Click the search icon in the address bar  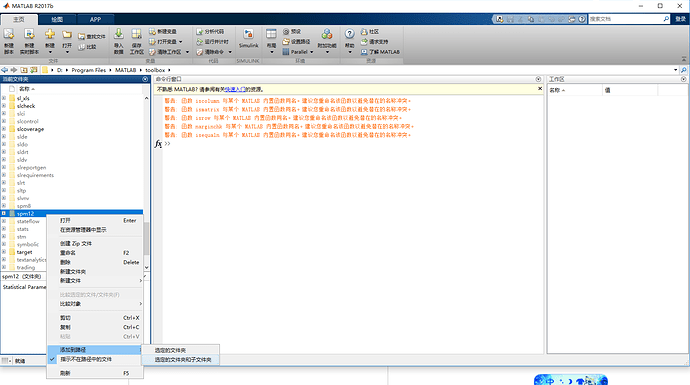coord(683,70)
